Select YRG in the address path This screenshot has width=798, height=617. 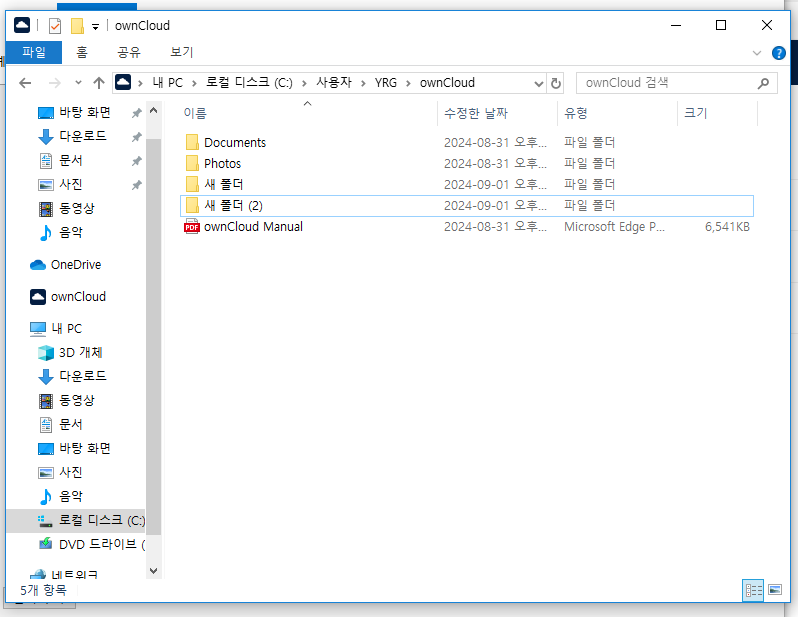386,82
